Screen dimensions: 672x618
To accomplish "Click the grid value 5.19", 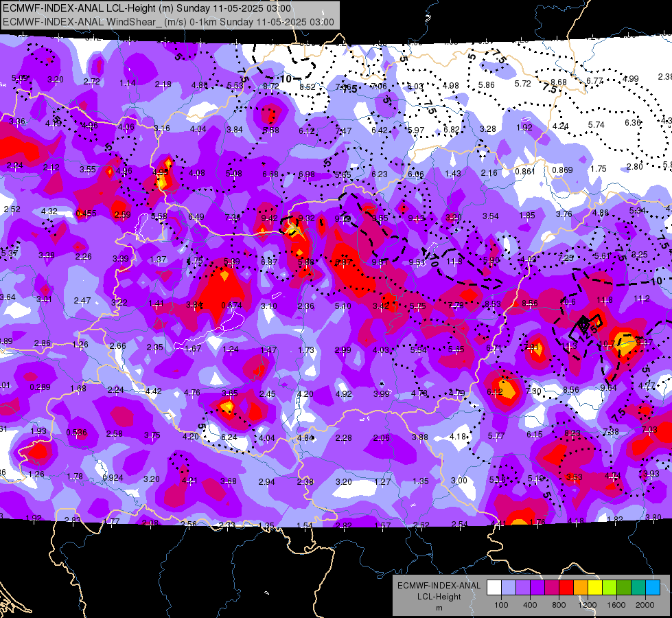I will (x=535, y=478).
